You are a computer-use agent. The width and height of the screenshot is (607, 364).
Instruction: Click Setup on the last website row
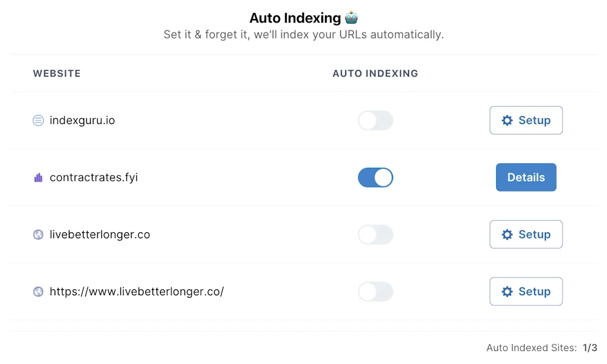click(526, 291)
